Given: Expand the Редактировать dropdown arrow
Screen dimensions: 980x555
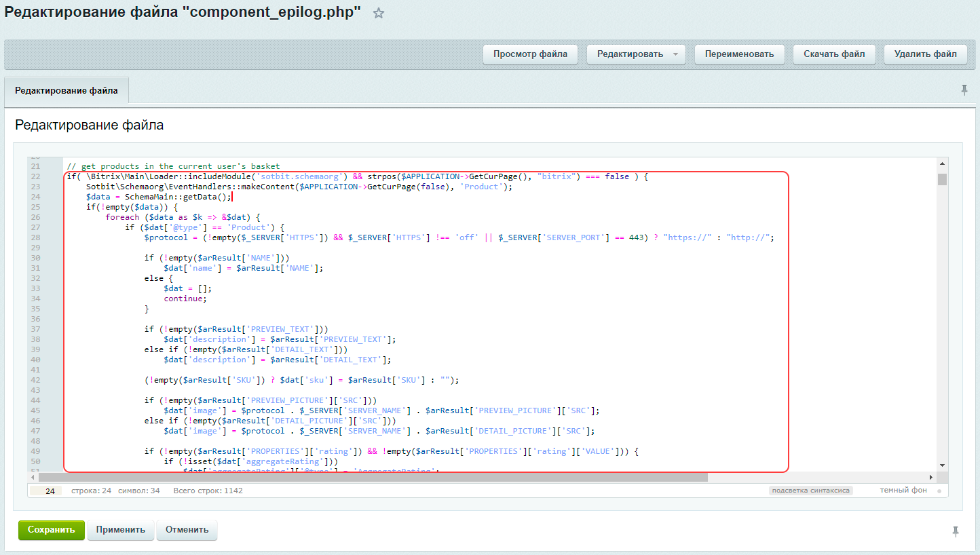Looking at the screenshot, I should tap(675, 54).
